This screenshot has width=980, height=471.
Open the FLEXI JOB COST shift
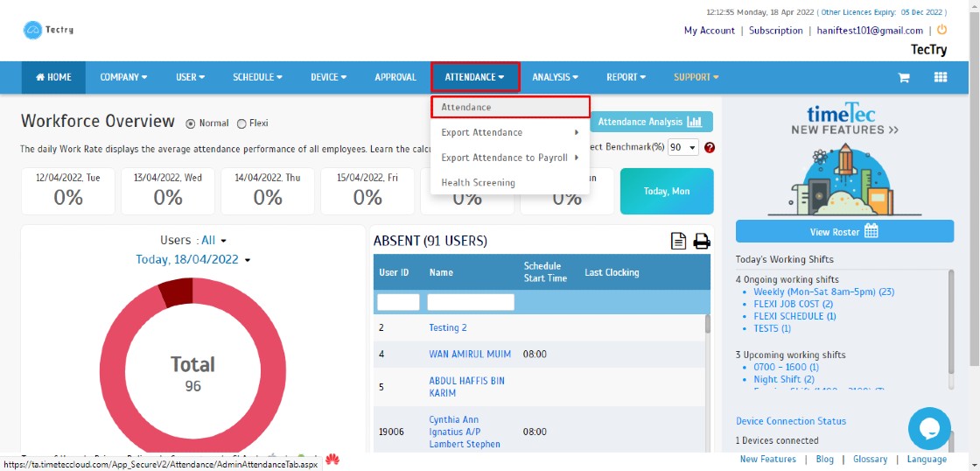point(793,304)
